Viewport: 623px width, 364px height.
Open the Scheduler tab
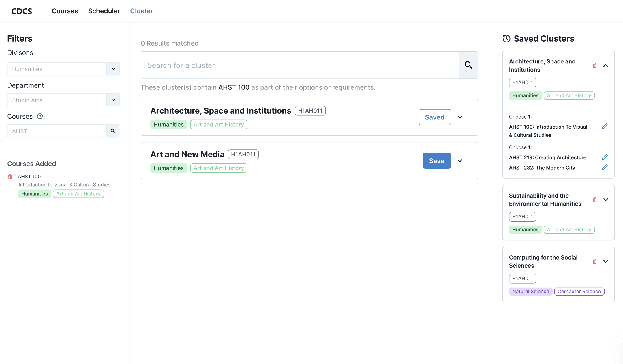pyautogui.click(x=104, y=11)
